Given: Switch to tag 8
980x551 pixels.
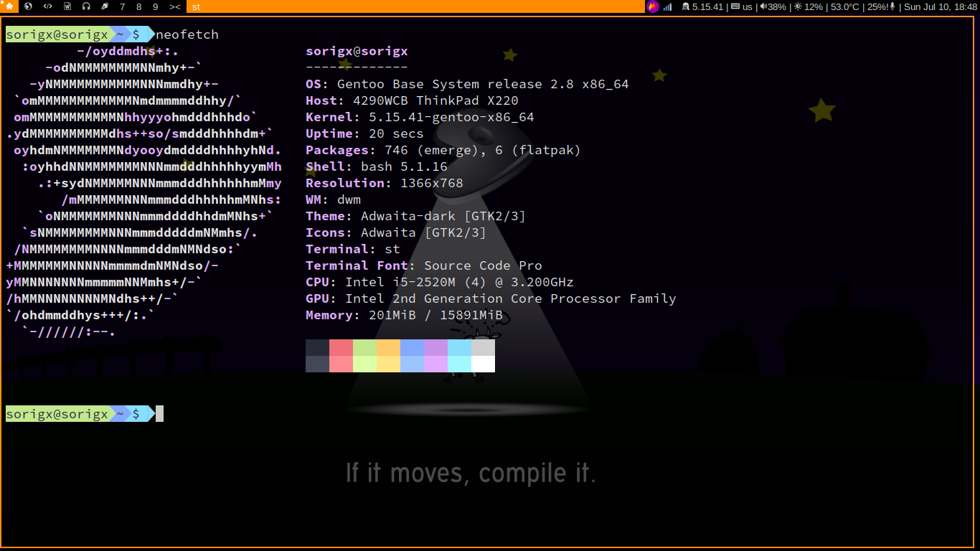Looking at the screenshot, I should pos(139,6).
